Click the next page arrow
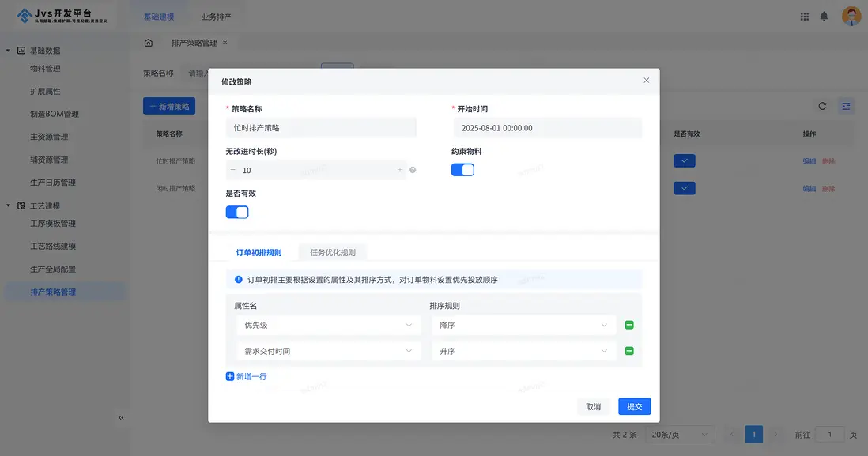 [x=775, y=435]
